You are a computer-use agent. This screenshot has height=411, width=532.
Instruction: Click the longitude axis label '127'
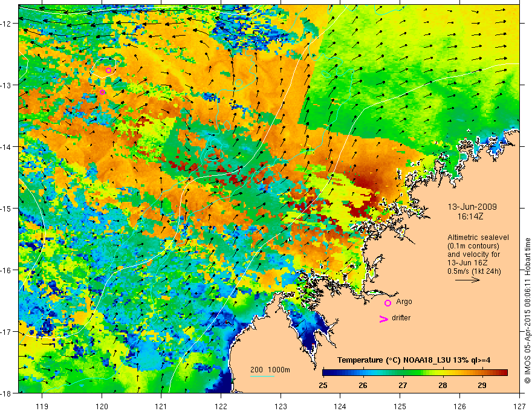coord(519,406)
